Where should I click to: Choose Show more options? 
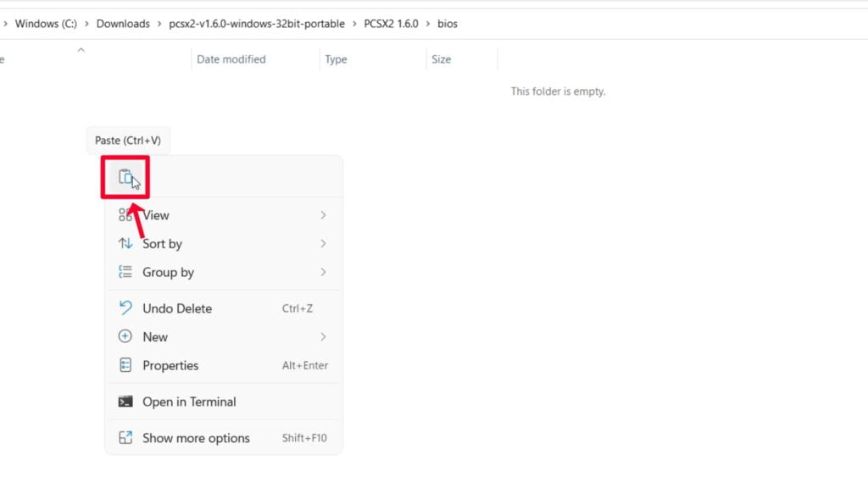196,438
